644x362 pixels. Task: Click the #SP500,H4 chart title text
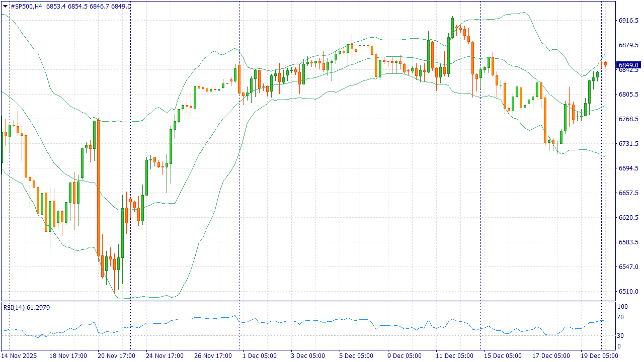[x=26, y=6]
